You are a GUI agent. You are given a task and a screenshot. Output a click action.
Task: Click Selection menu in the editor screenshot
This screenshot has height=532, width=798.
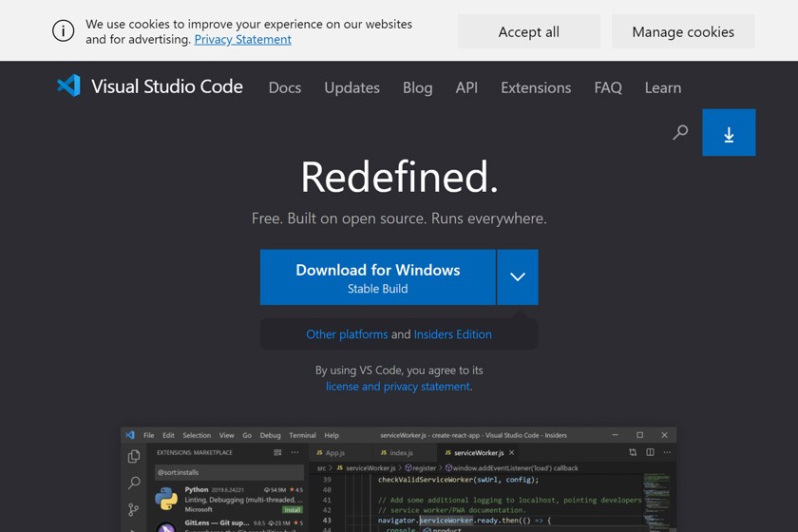(197, 435)
